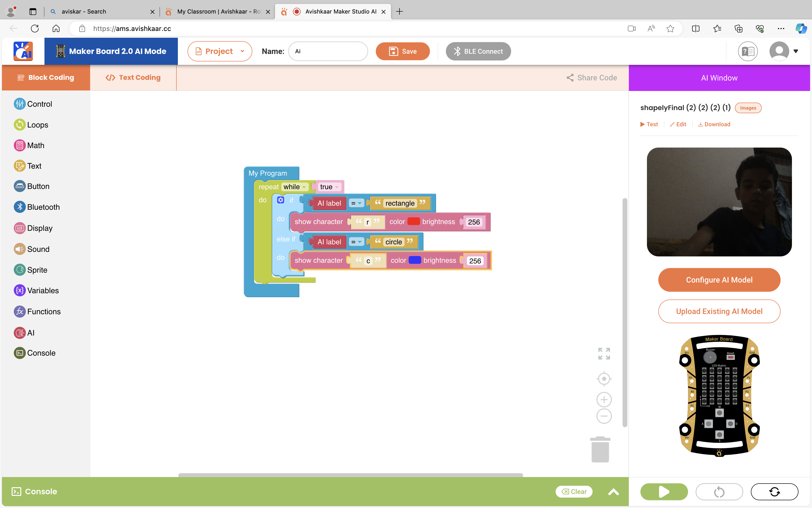Open the if block gear settings
This screenshot has width=812, height=508.
coord(281,200)
